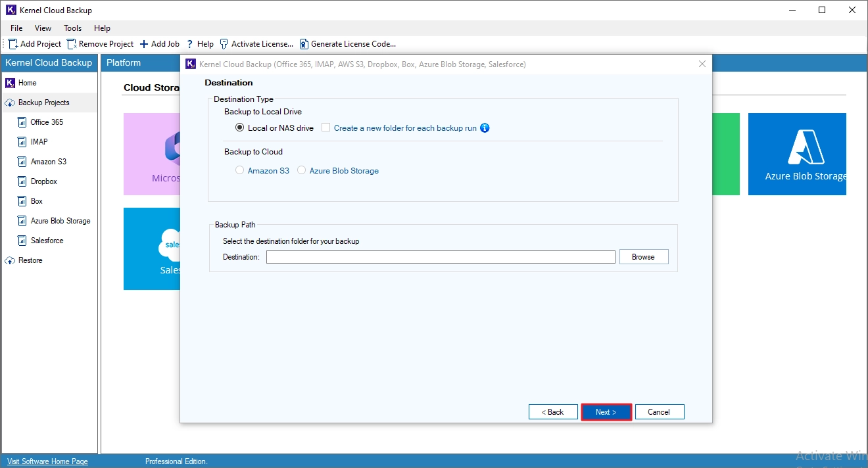
Task: Select Office 365 in the sidebar tree
Action: tap(47, 122)
